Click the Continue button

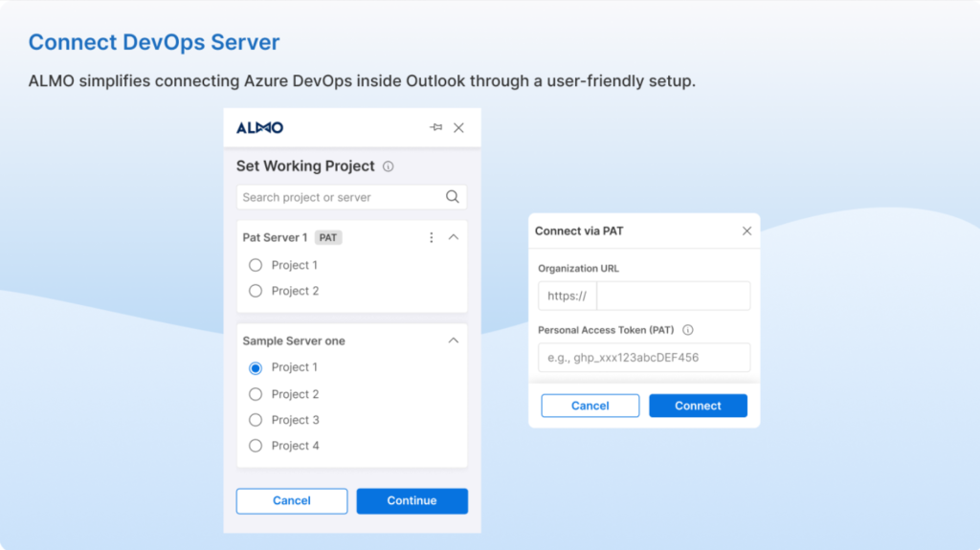[x=412, y=500]
